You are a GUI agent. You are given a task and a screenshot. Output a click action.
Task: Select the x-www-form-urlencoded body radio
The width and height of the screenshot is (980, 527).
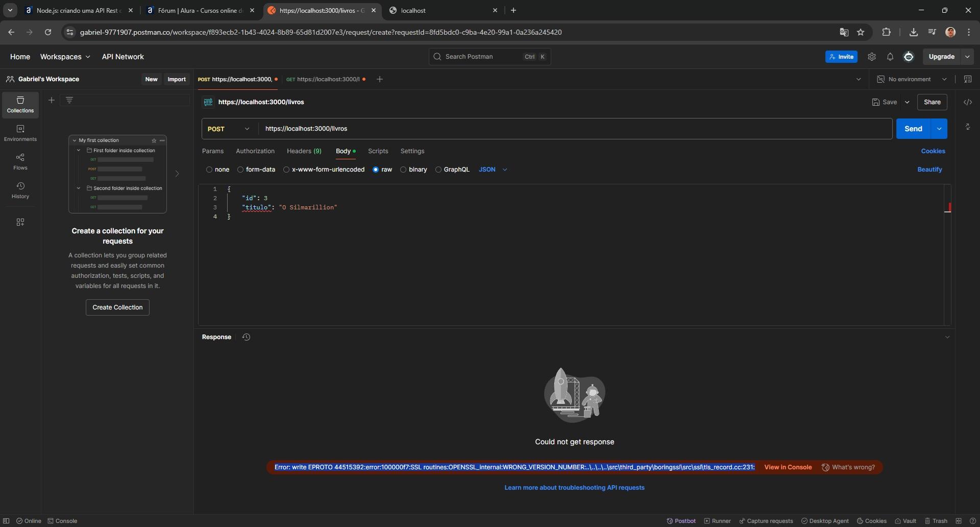click(x=286, y=170)
